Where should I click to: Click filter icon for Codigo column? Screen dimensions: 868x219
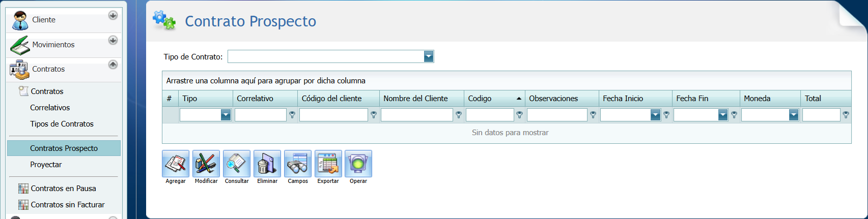click(519, 115)
